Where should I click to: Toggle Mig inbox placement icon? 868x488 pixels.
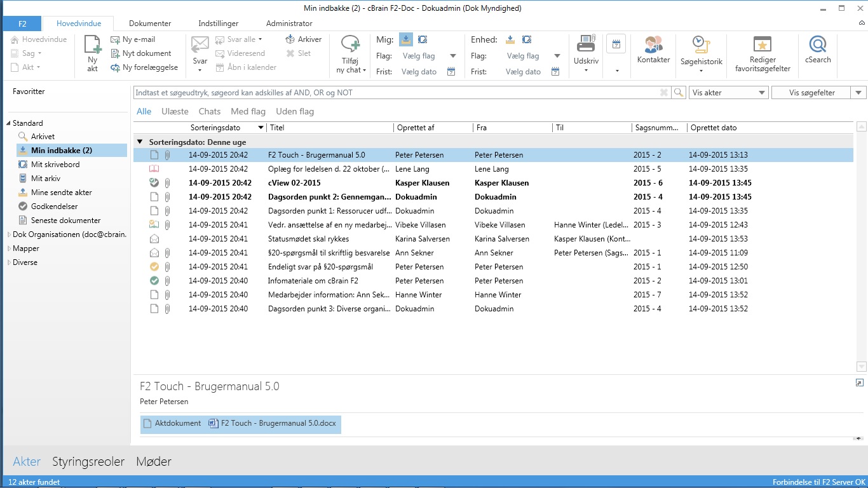coord(405,39)
